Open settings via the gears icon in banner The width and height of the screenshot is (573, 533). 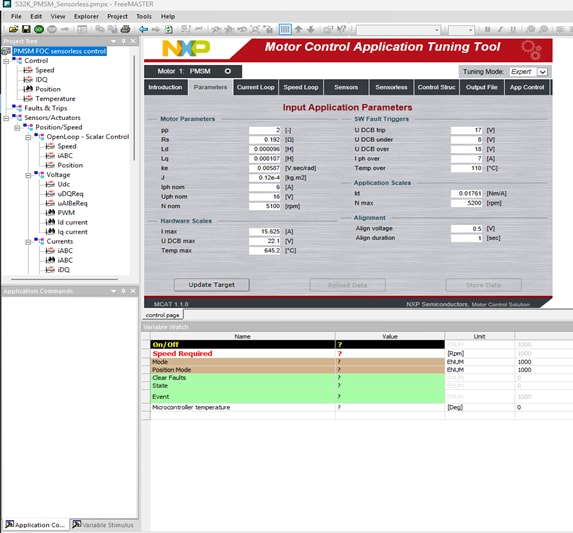point(531,50)
